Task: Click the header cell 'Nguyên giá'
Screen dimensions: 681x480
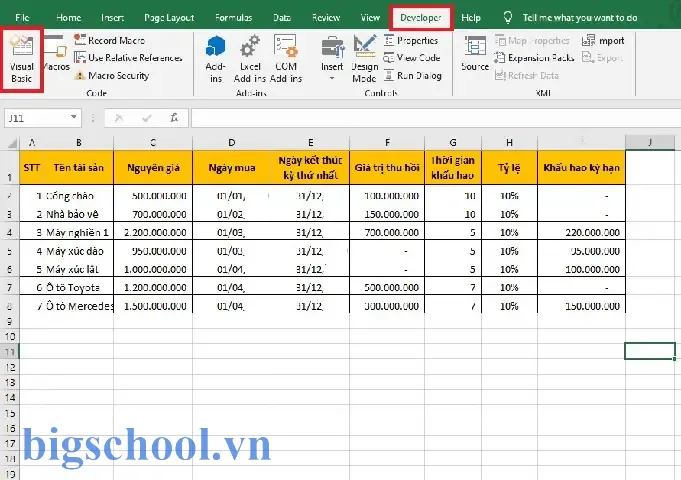Action: click(x=153, y=168)
